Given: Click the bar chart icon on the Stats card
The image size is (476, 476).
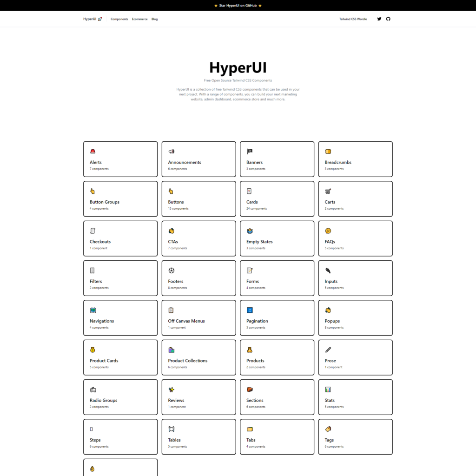Looking at the screenshot, I should click(x=327, y=389).
